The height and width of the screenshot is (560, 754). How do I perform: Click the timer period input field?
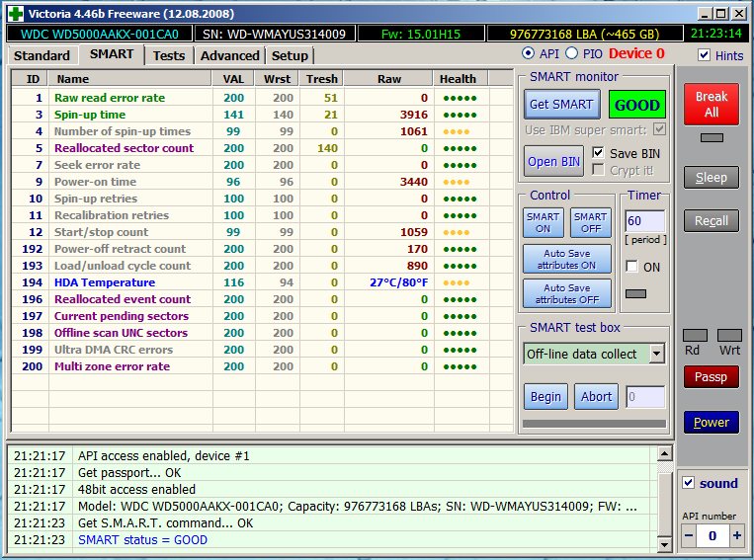(x=644, y=222)
